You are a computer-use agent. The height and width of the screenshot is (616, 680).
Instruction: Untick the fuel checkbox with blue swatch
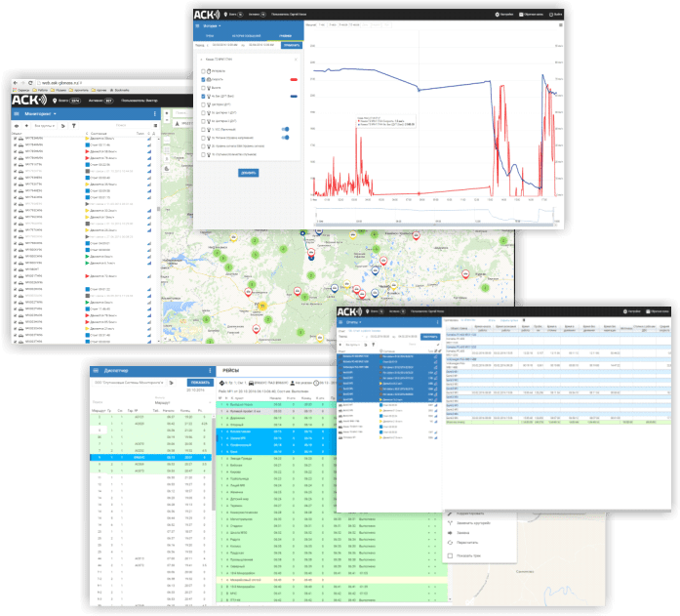[x=203, y=96]
